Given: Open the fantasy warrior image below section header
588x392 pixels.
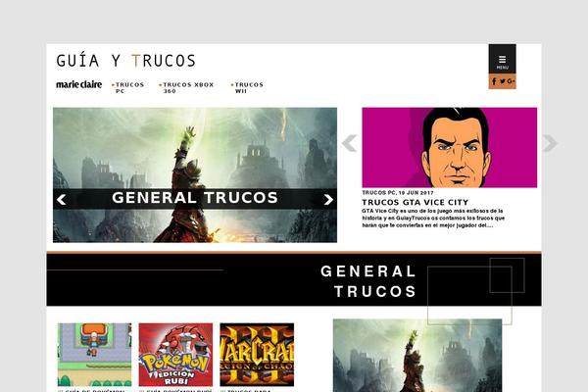Looking at the screenshot, I should tap(417, 355).
